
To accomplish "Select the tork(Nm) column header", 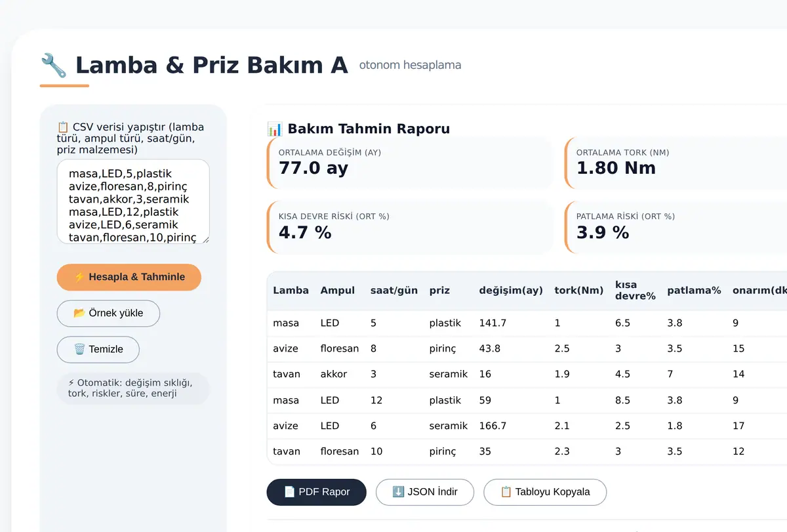I will coord(579,290).
